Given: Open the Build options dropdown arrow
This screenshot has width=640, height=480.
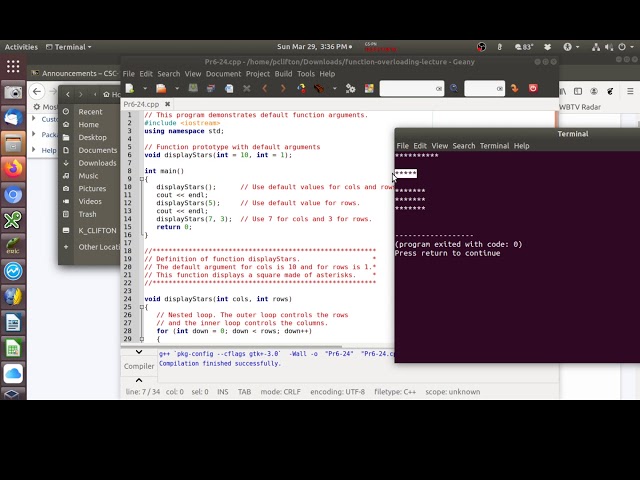Looking at the screenshot, I should 334,88.
